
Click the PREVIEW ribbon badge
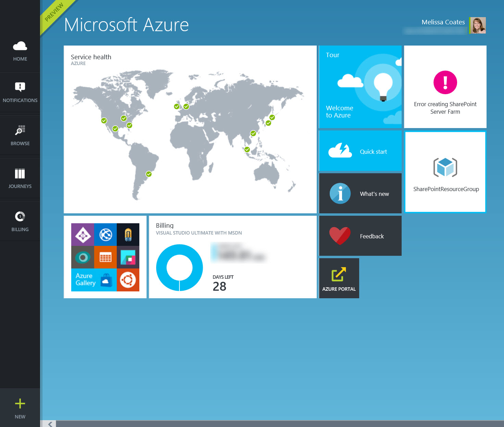(x=54, y=12)
